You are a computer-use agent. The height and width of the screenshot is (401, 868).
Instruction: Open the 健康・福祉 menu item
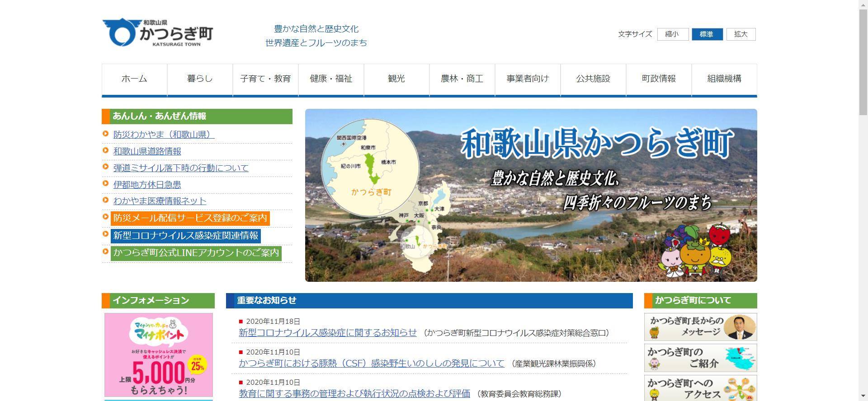click(x=331, y=79)
